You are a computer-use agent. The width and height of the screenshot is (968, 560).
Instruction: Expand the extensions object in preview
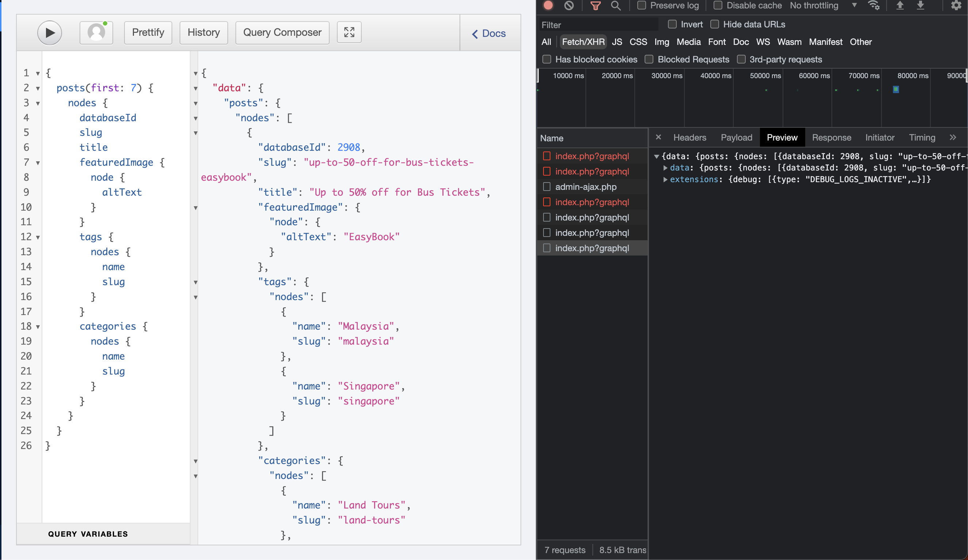665,179
